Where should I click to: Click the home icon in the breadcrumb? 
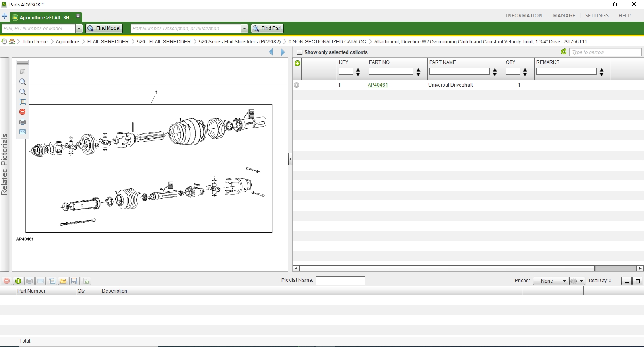12,41
